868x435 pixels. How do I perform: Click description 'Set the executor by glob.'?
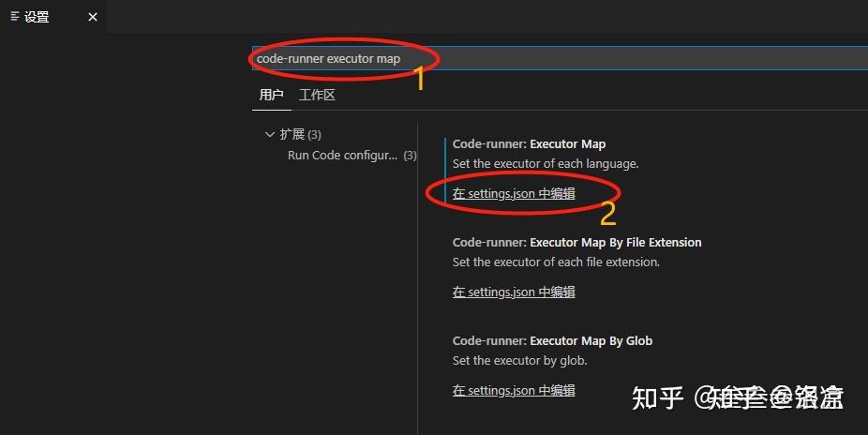click(519, 361)
